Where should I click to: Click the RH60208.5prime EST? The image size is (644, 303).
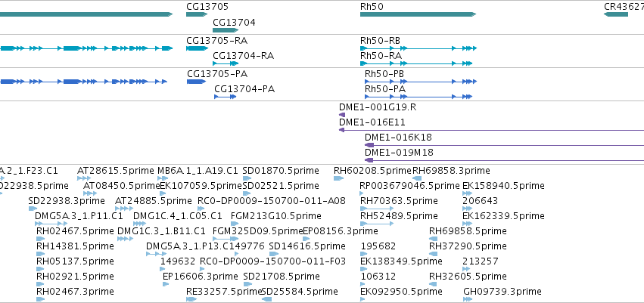click(x=338, y=178)
